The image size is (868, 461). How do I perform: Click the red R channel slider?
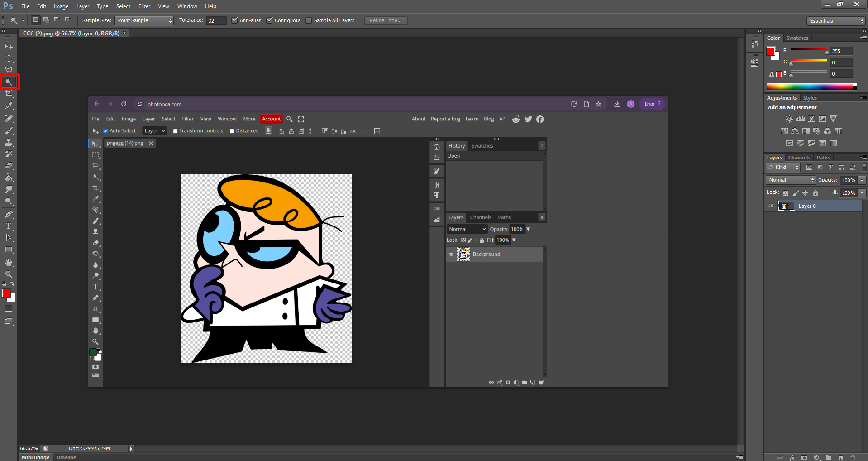click(809, 49)
